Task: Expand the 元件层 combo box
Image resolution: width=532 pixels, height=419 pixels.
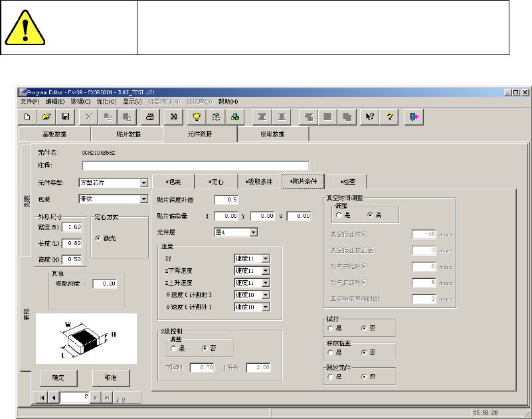Action: click(x=252, y=232)
